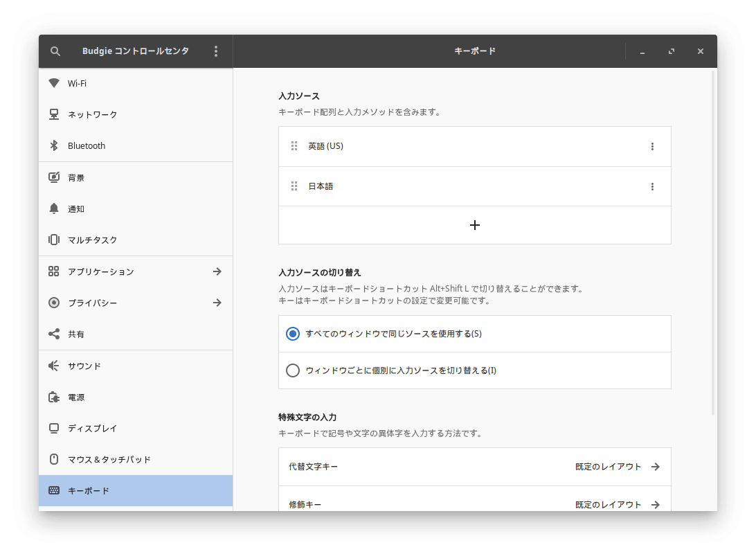Click the 通知 sidebar label
This screenshot has width=756, height=554.
click(76, 208)
